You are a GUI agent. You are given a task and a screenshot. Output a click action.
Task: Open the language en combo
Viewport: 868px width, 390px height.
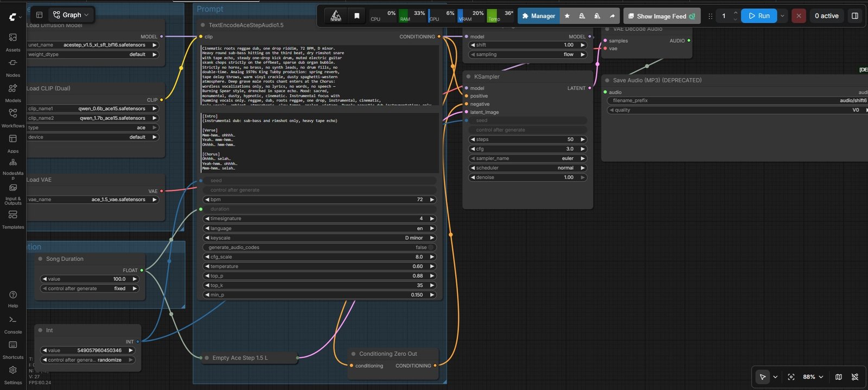tap(320, 228)
